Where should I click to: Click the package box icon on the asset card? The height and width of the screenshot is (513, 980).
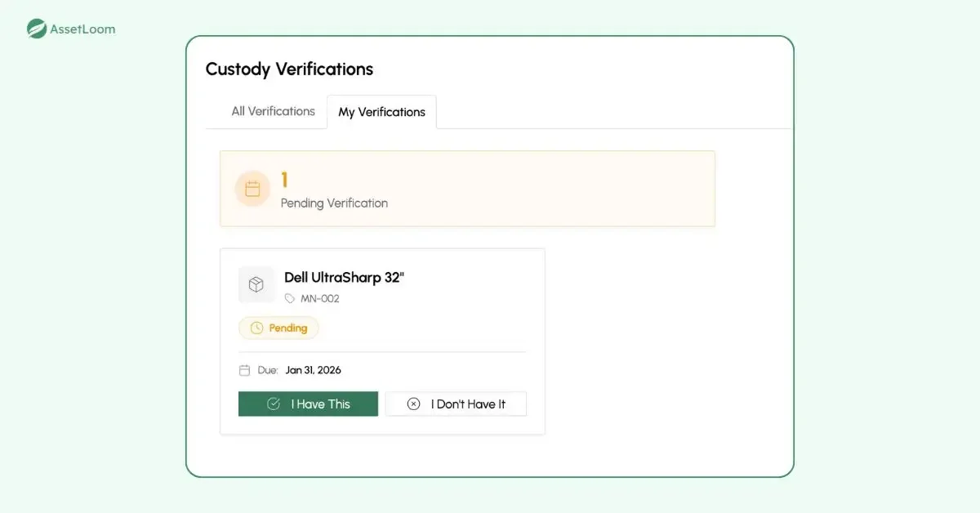(256, 284)
